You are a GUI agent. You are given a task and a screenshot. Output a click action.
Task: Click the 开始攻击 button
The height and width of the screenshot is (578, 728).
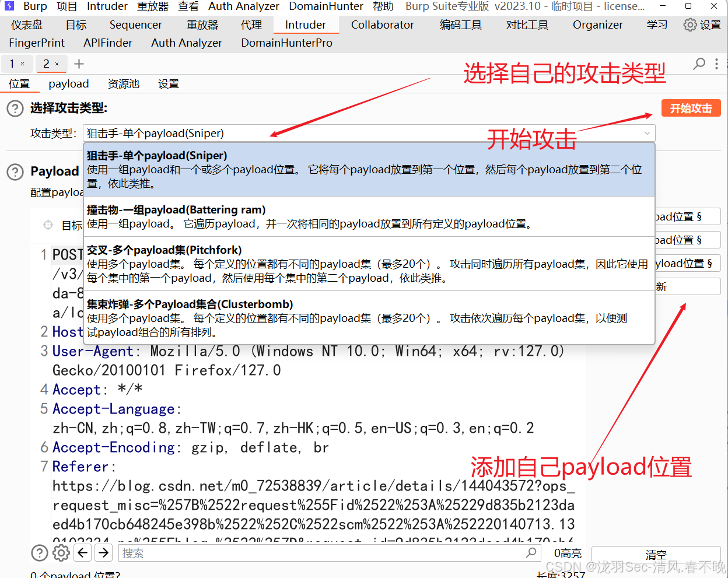(691, 108)
